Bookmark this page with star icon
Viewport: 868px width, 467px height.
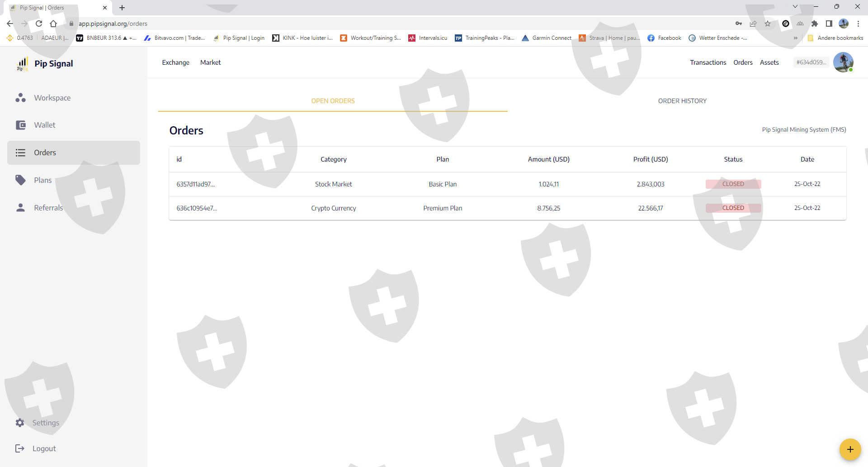[768, 24]
